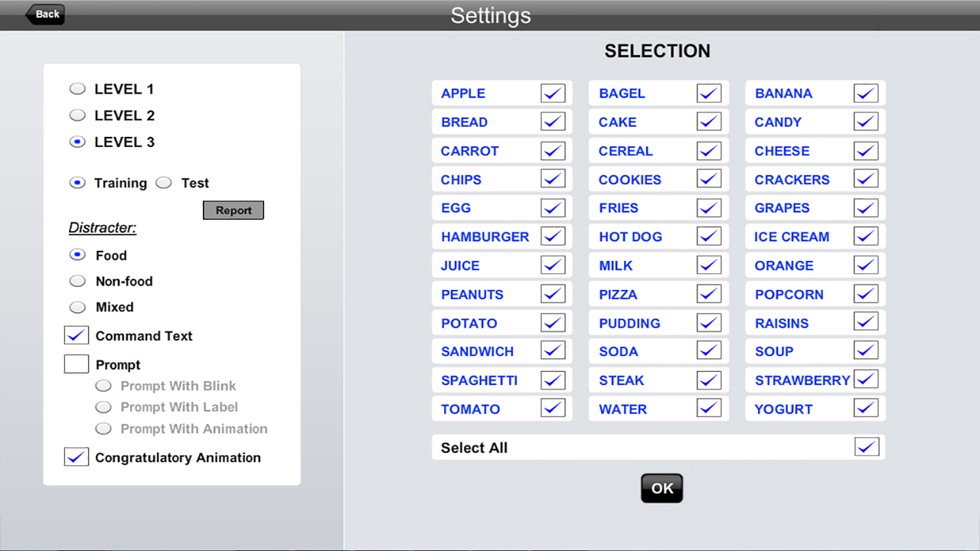
Task: Turn off Congratulatory Animation
Action: pyautogui.click(x=77, y=457)
